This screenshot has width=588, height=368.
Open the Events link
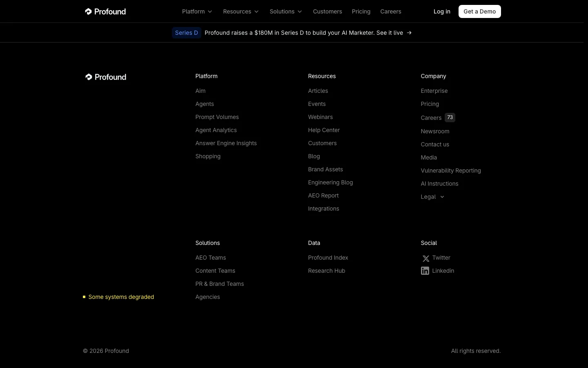pyautogui.click(x=317, y=104)
